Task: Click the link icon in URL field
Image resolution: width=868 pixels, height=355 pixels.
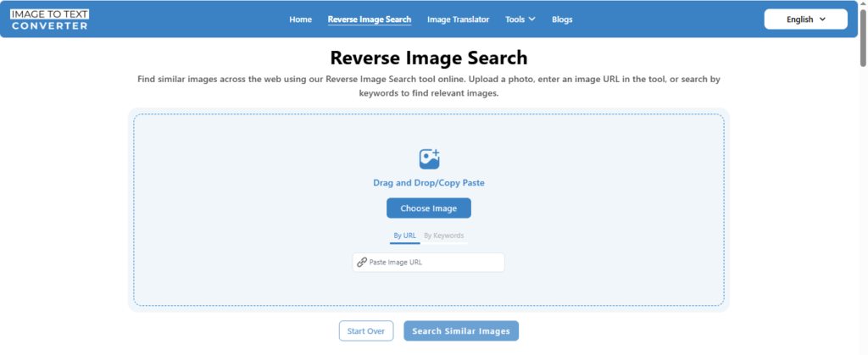Action: coord(362,263)
